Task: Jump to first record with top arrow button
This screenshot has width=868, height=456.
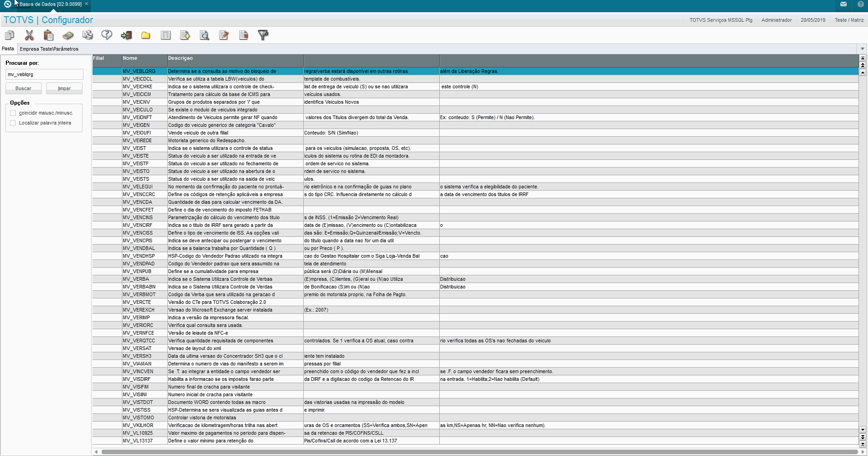Action: [x=863, y=58]
